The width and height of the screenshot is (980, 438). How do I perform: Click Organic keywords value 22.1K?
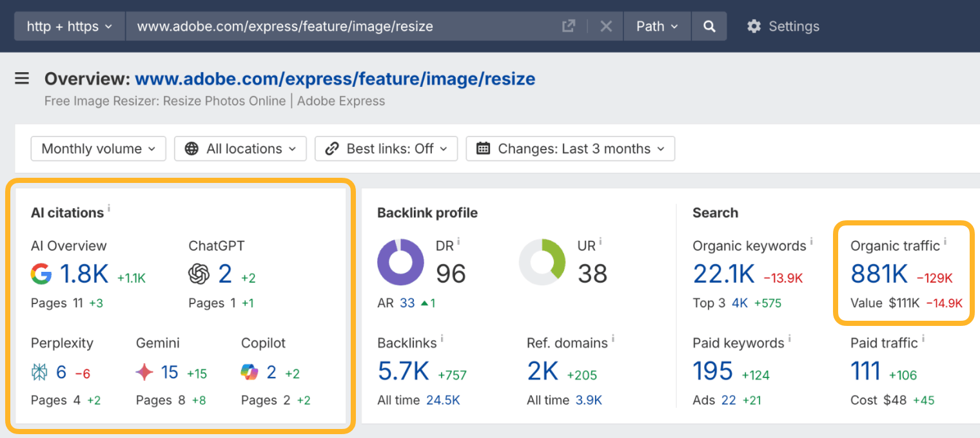coord(723,274)
